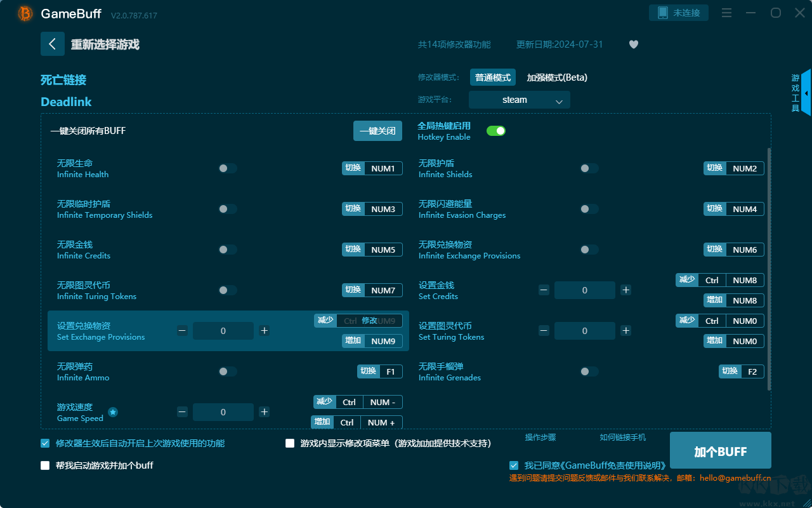Click the Game Speed value field
The image size is (812, 508).
223,412
